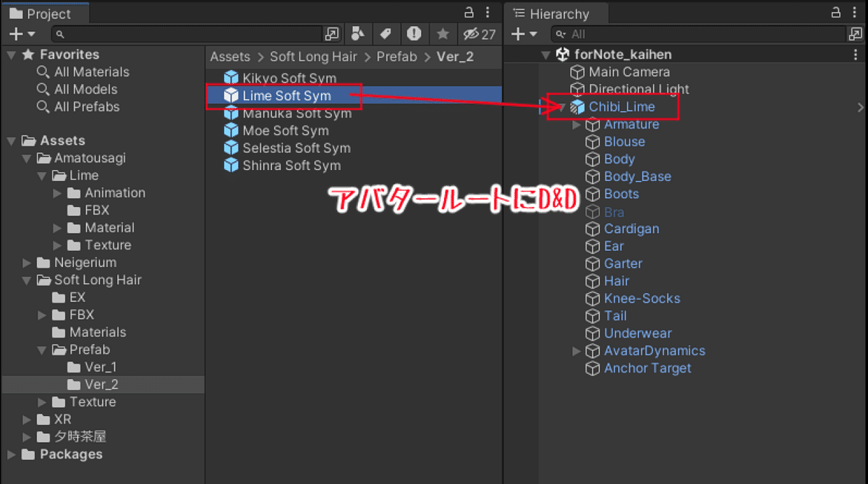Image resolution: width=868 pixels, height=484 pixels.
Task: Open Chibi_Lime prefab with right chevron
Action: (x=860, y=107)
